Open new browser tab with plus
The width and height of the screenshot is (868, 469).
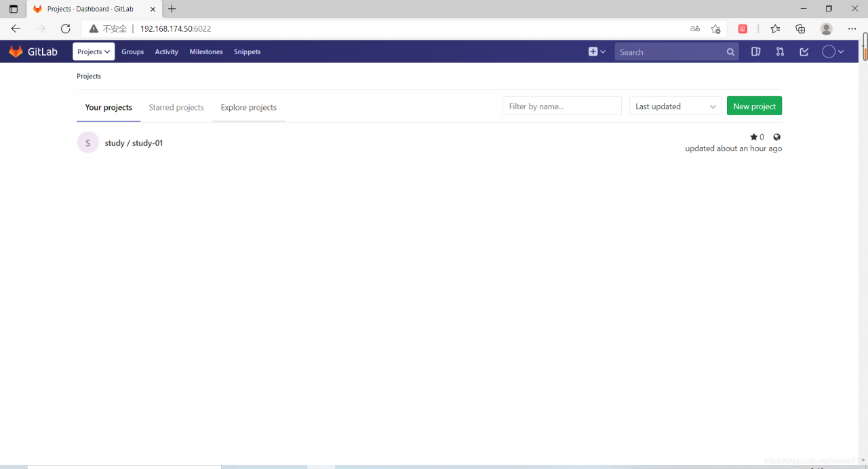(172, 9)
